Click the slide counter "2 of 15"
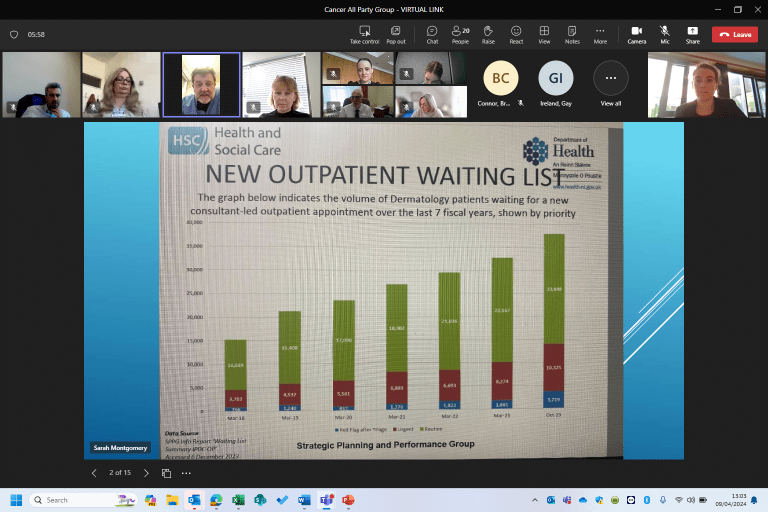 pyautogui.click(x=120, y=473)
